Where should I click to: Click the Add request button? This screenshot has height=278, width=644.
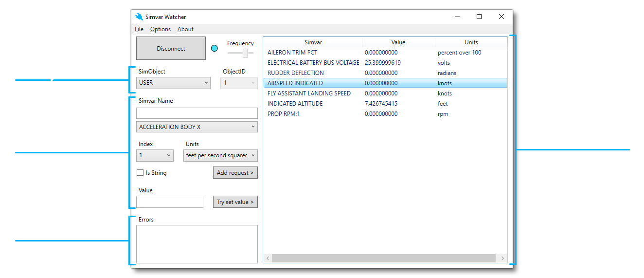point(235,173)
